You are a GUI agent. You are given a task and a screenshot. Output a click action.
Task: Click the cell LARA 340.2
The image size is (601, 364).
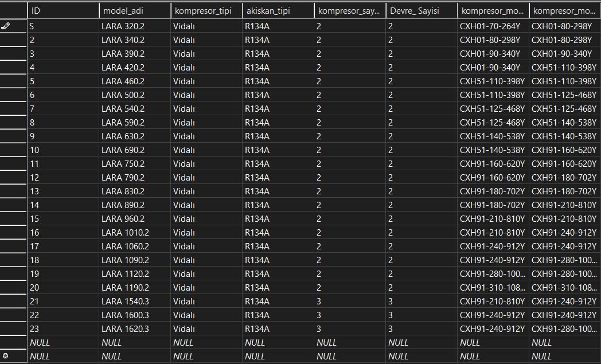tap(135, 40)
